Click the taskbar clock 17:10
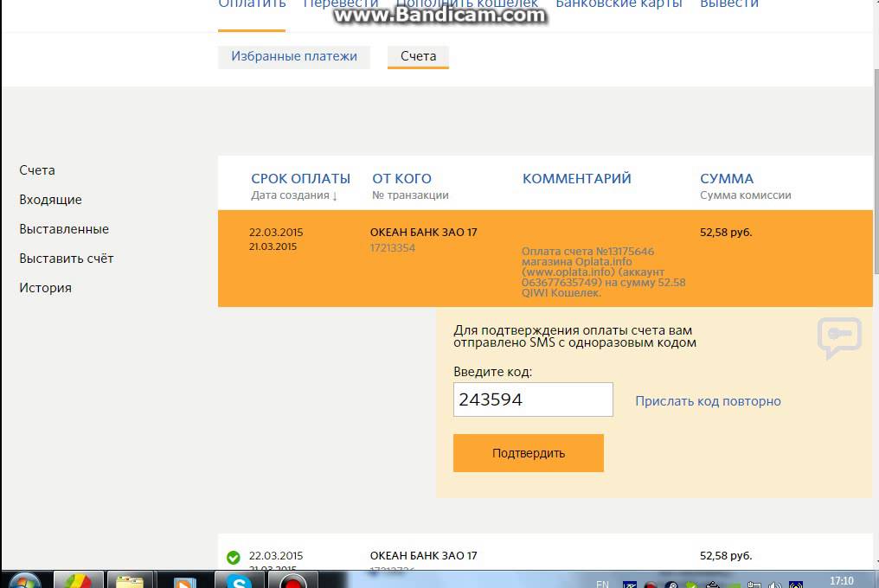Screen dimensions: 879x588 click(842, 581)
